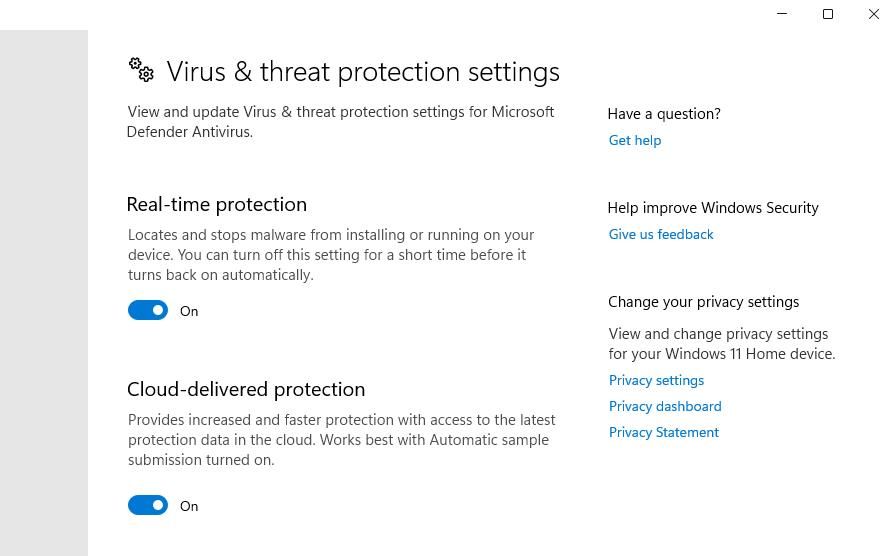This screenshot has width=892, height=556.
Task: Click the On label beside Real-time protection toggle
Action: (x=189, y=311)
